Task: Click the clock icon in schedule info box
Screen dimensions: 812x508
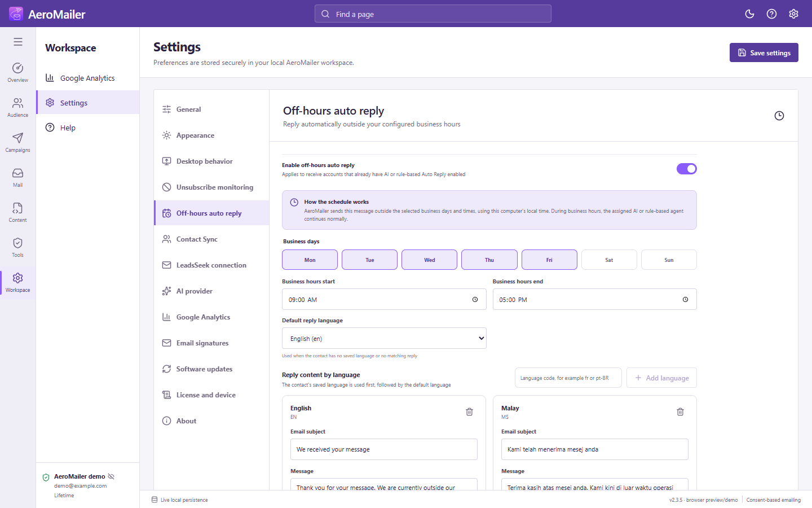Action: click(294, 202)
